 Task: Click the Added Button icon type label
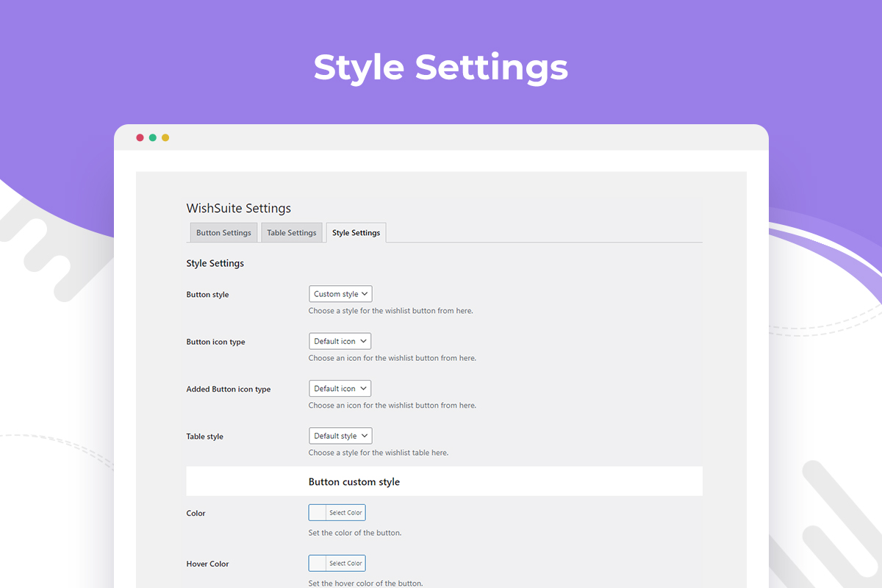point(229,390)
